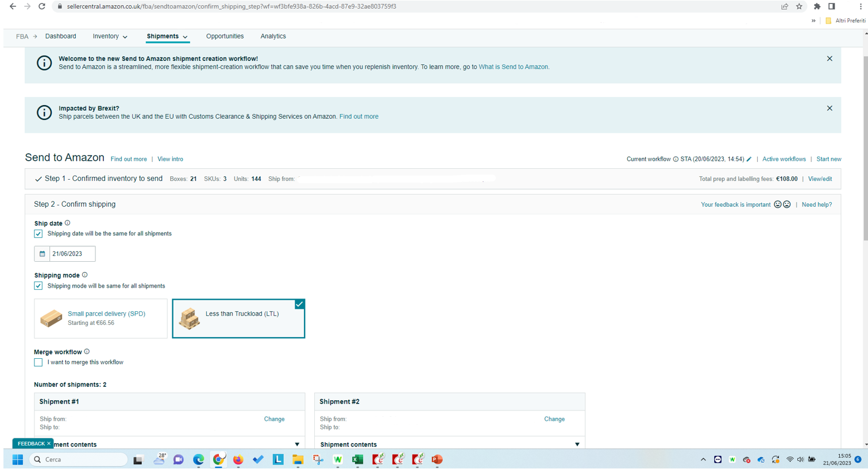The height and width of the screenshot is (469, 868).
Task: Open the Windows Start menu
Action: tap(18, 459)
